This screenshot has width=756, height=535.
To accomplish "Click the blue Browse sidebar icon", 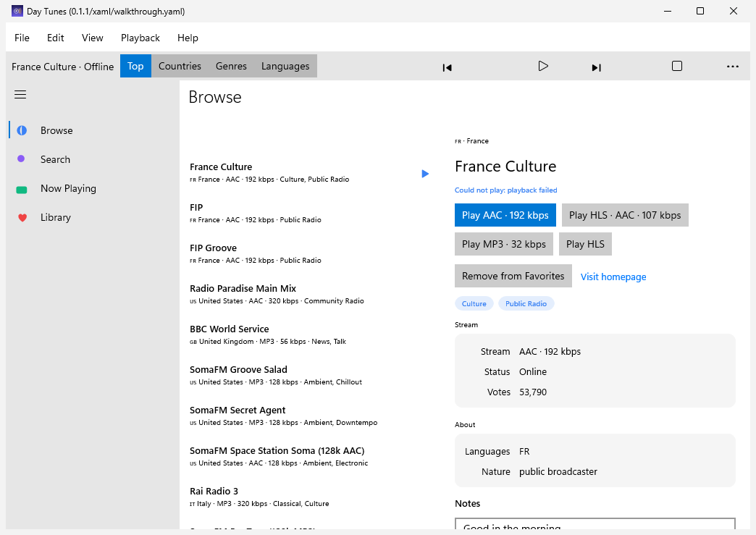I will pos(22,130).
